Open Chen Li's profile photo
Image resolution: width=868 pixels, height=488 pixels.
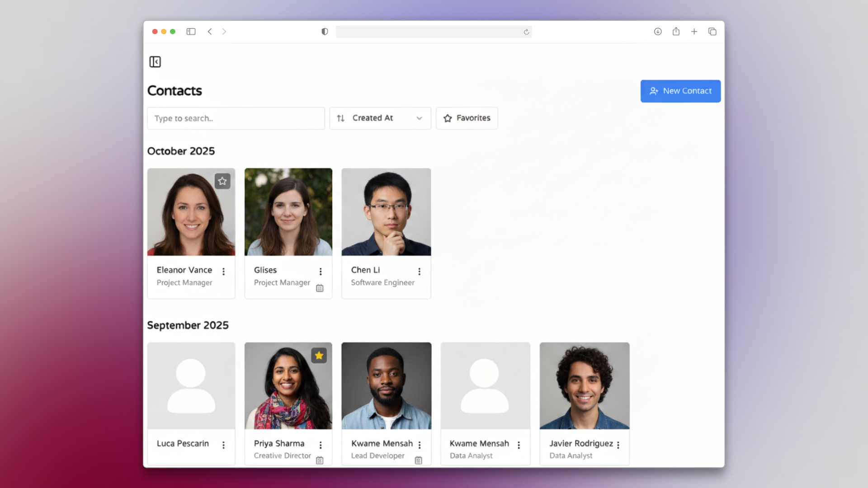tap(386, 212)
